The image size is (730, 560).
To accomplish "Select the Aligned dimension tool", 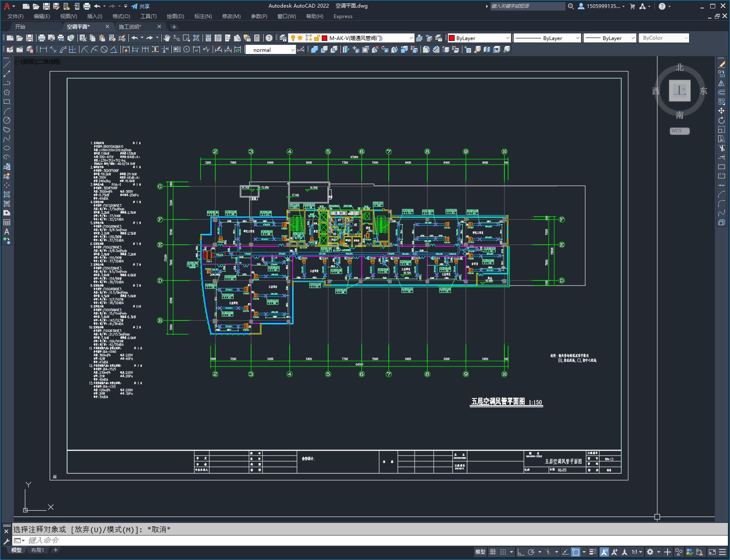I will [53, 50].
